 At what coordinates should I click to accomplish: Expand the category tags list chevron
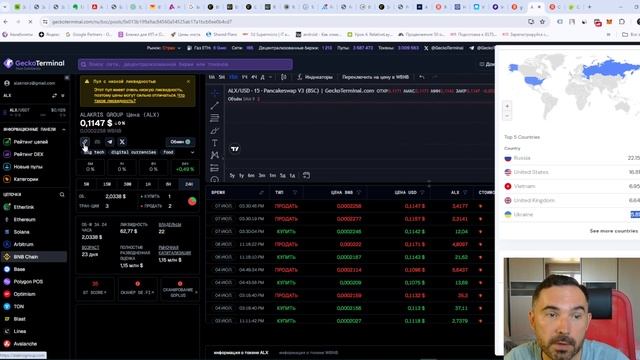click(x=192, y=152)
